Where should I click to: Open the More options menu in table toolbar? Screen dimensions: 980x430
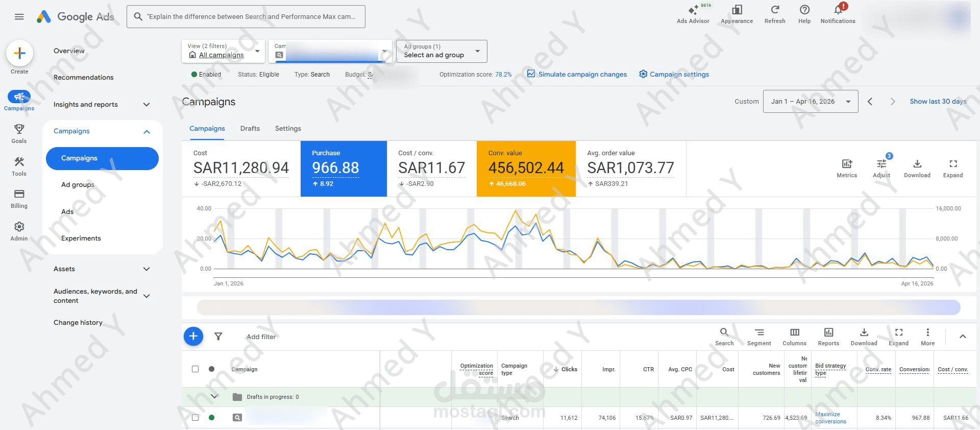coord(928,337)
